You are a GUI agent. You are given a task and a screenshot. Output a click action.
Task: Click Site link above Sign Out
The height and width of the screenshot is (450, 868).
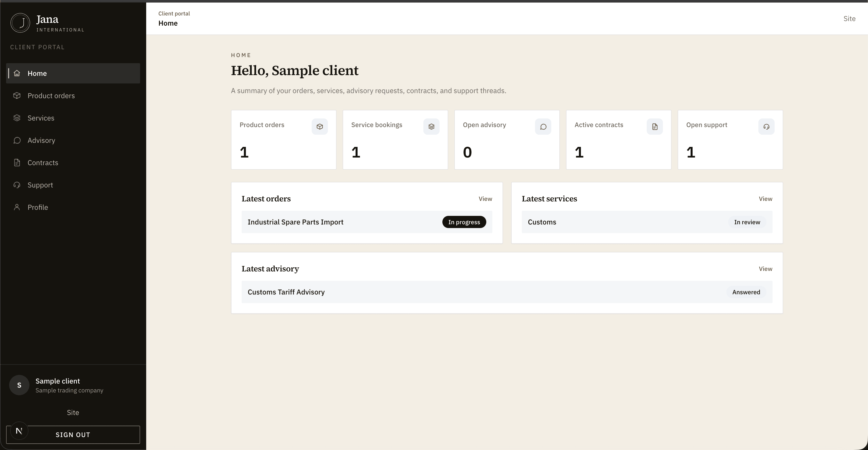point(73,413)
